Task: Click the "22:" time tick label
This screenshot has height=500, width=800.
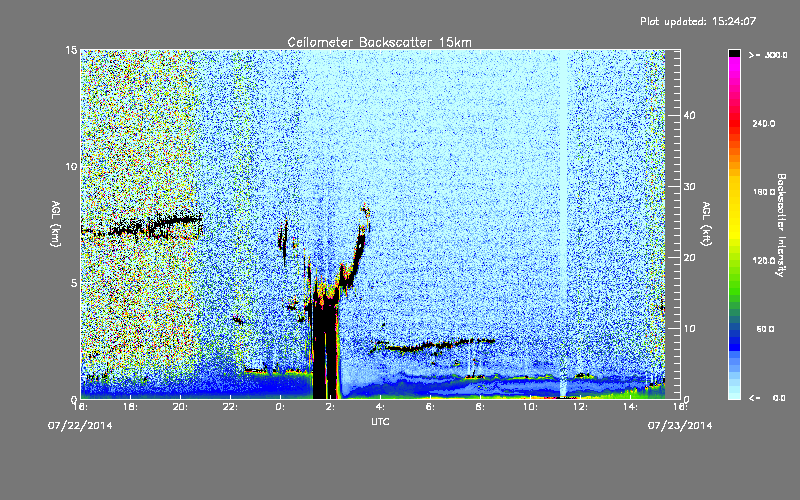Action: [x=231, y=407]
